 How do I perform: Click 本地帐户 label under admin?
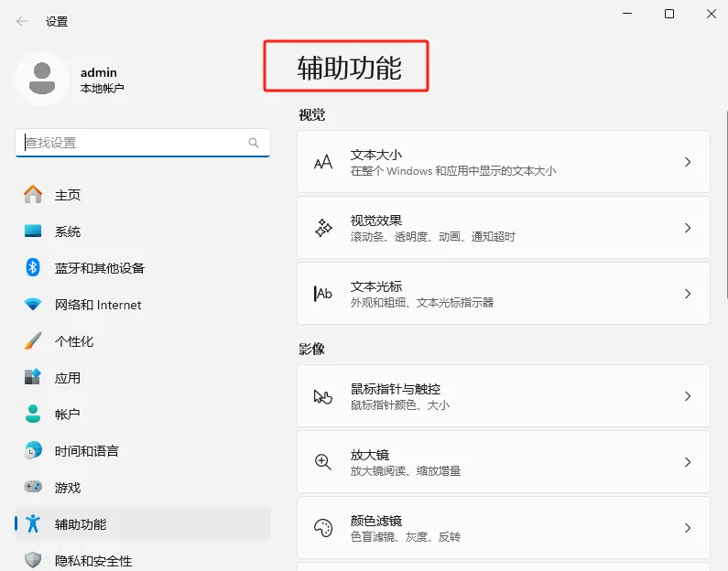pos(103,88)
